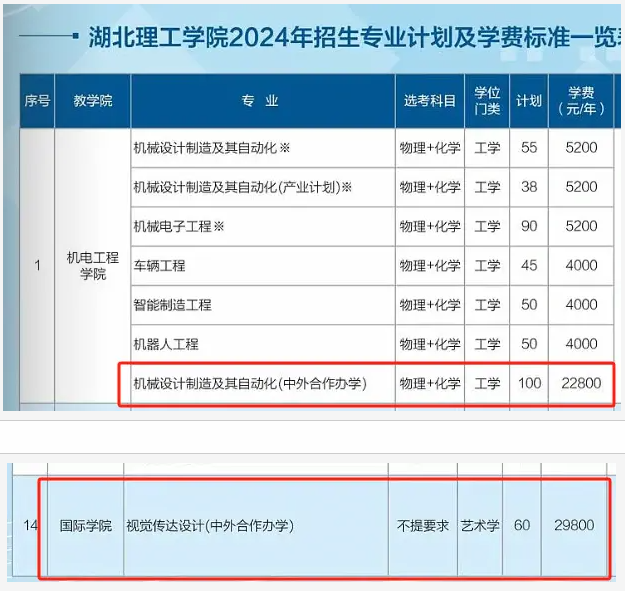Click the 不提要求 subject requirement cell
This screenshot has width=625, height=591.
(x=423, y=525)
